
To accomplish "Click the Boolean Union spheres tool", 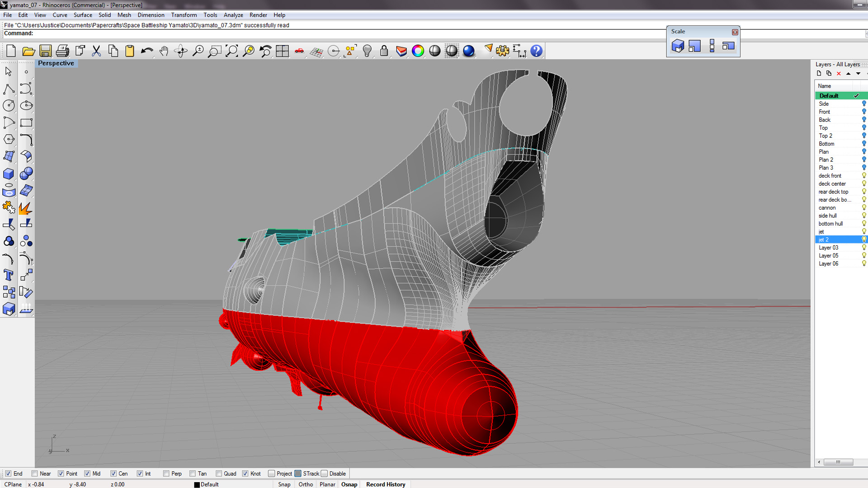I will (x=26, y=174).
